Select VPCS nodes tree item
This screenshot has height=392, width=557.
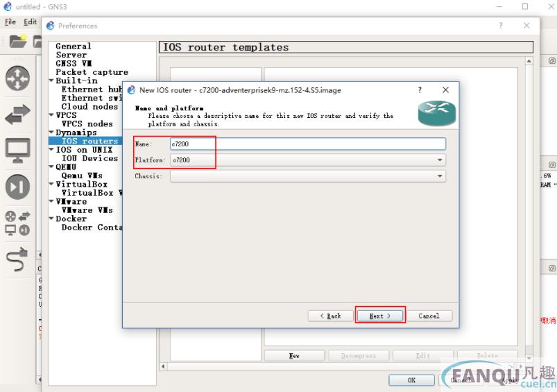pos(87,123)
